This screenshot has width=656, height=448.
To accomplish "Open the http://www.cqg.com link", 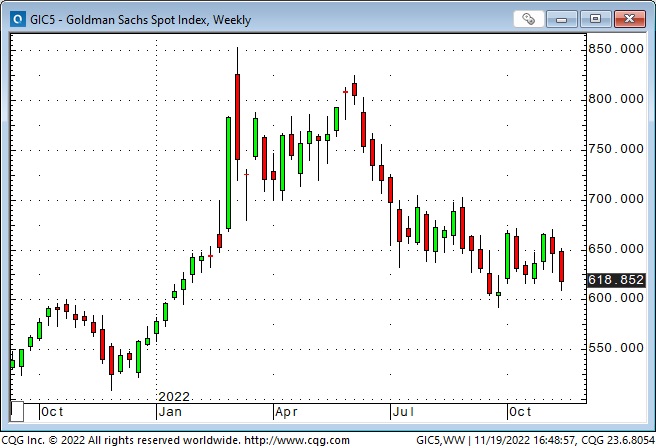I will pyautogui.click(x=297, y=440).
